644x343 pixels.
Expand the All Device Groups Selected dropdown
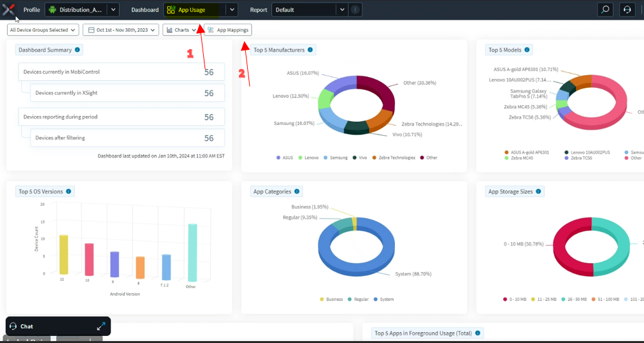[43, 30]
